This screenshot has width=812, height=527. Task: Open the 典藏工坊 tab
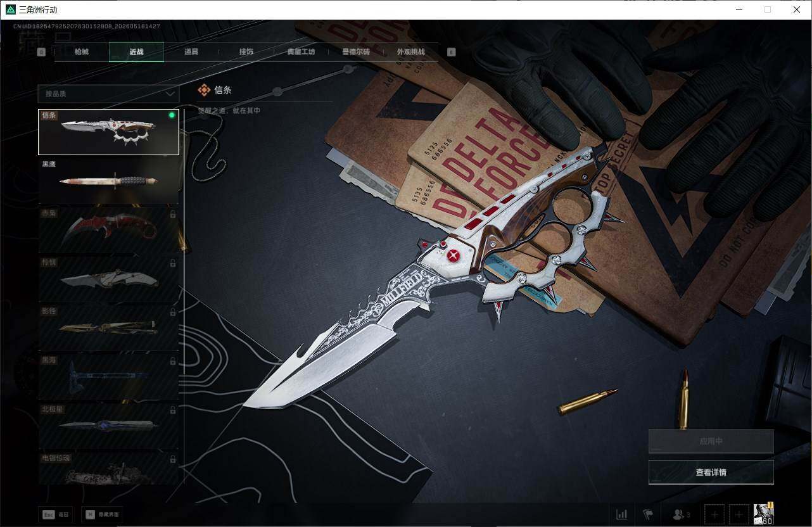[x=301, y=52]
